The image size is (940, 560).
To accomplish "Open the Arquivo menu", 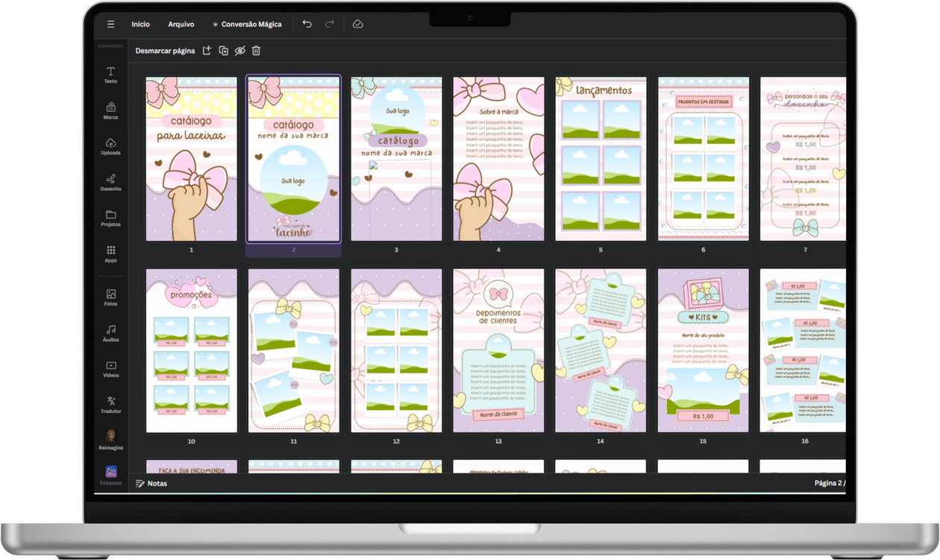I will (x=181, y=24).
